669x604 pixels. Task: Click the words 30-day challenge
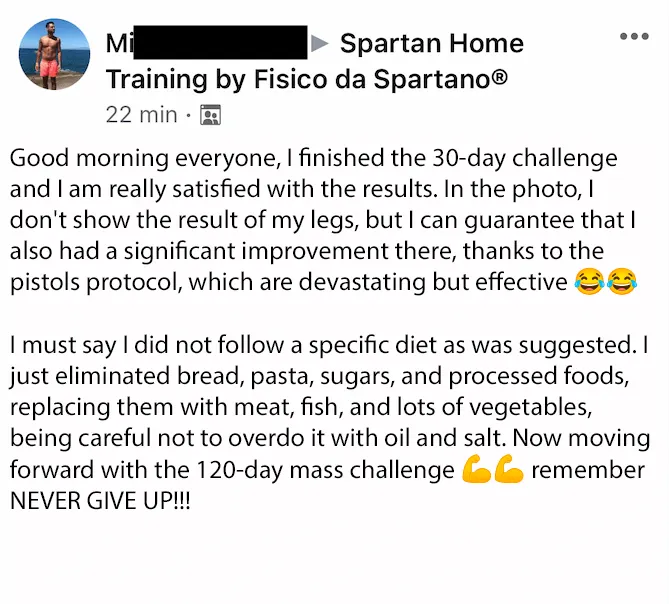click(x=525, y=158)
